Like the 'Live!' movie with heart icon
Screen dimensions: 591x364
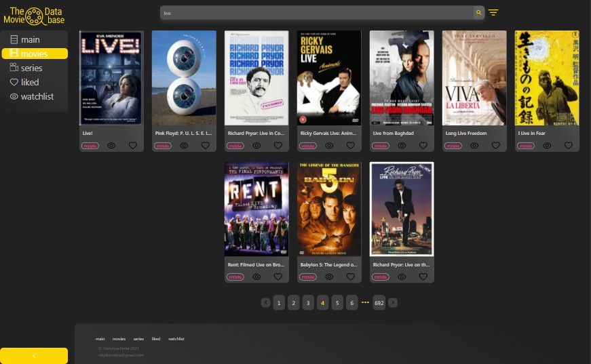[x=133, y=145]
